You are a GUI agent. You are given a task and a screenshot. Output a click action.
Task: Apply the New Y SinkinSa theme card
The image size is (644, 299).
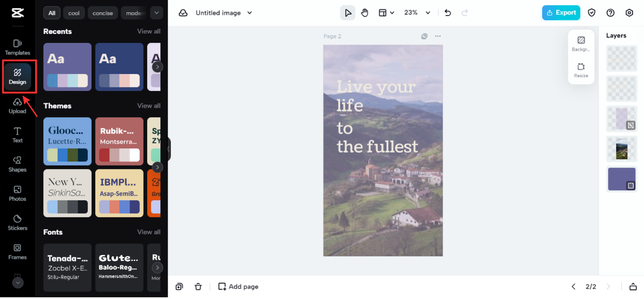click(67, 193)
